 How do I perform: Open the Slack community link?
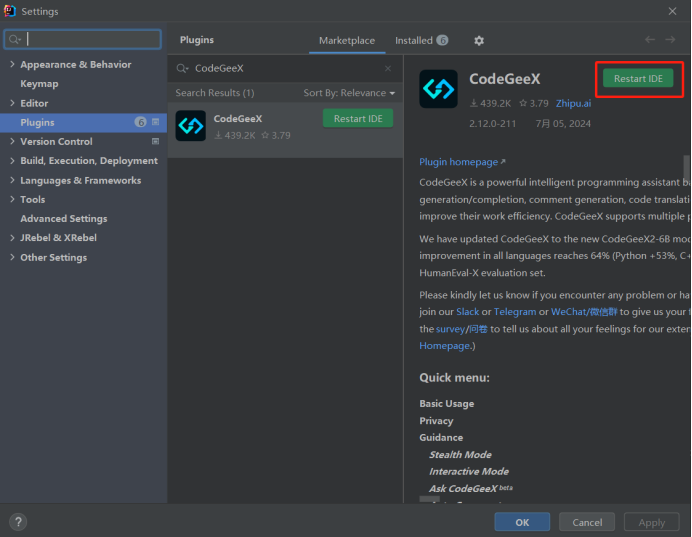point(467,312)
